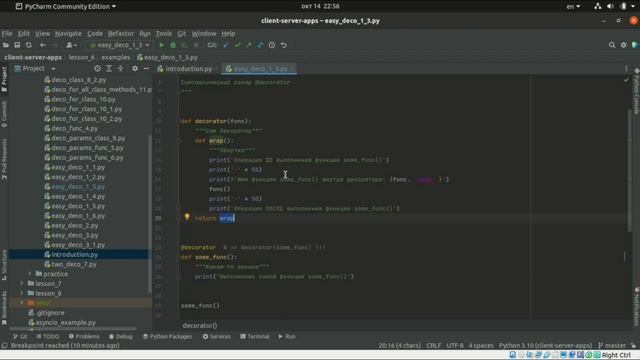640x360 pixels.
Task: Open the Debug tool window
Action: click(121, 336)
